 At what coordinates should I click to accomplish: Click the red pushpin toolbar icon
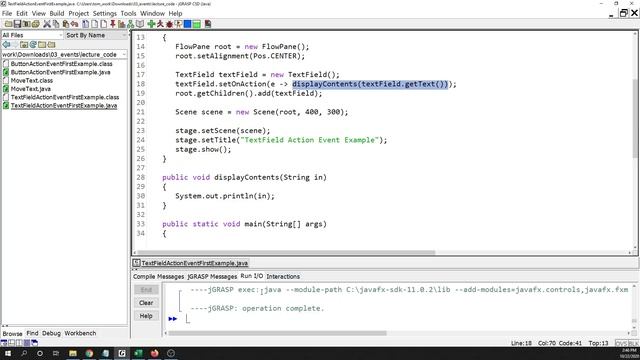(x=113, y=24)
